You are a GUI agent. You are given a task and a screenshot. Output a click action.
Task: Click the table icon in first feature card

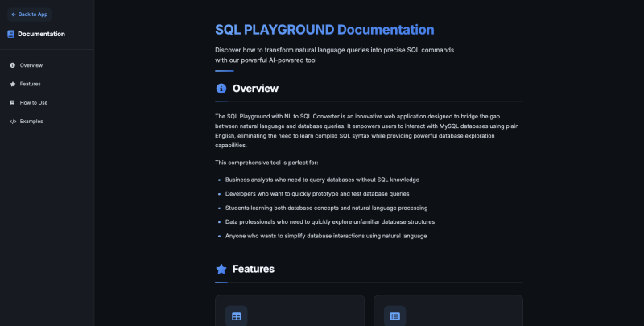[236, 316]
